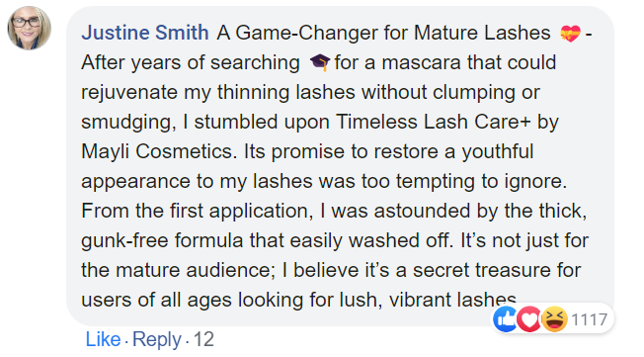Click the 'Mayli Cosmetics' brand name
Screen dimensions: 644x357
pos(159,151)
